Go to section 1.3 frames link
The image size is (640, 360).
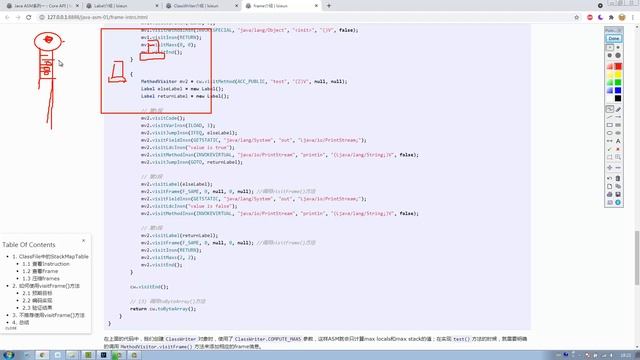tap(41, 278)
